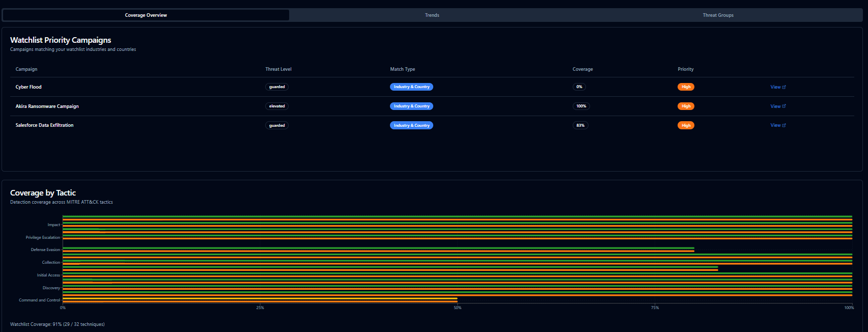Click the 83% coverage badge
The width and height of the screenshot is (868, 332).
(x=580, y=125)
